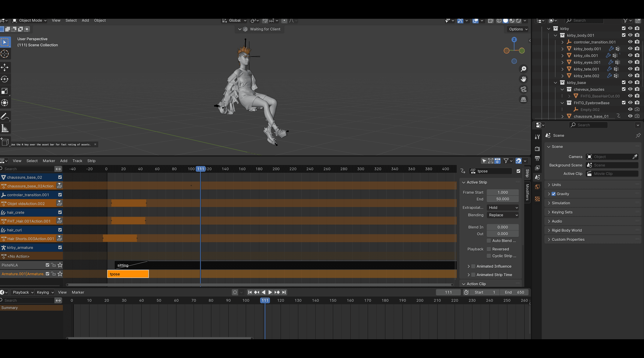Expand the Rigid Body World panel
The width and height of the screenshot is (644, 358).
567,230
